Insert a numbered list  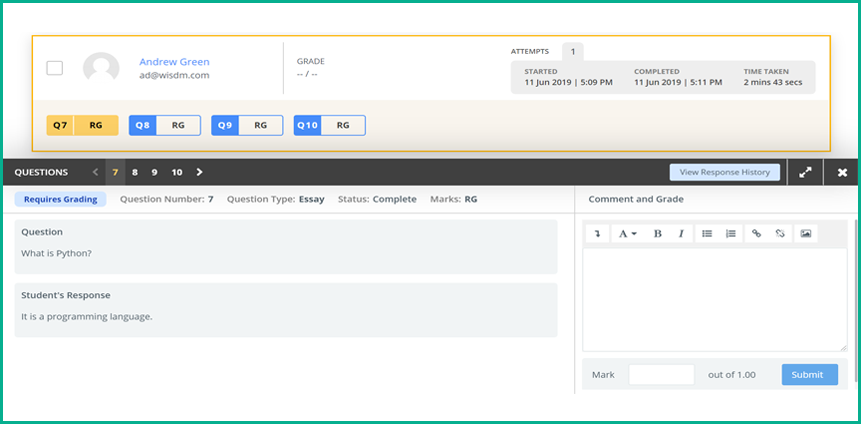pyautogui.click(x=730, y=233)
